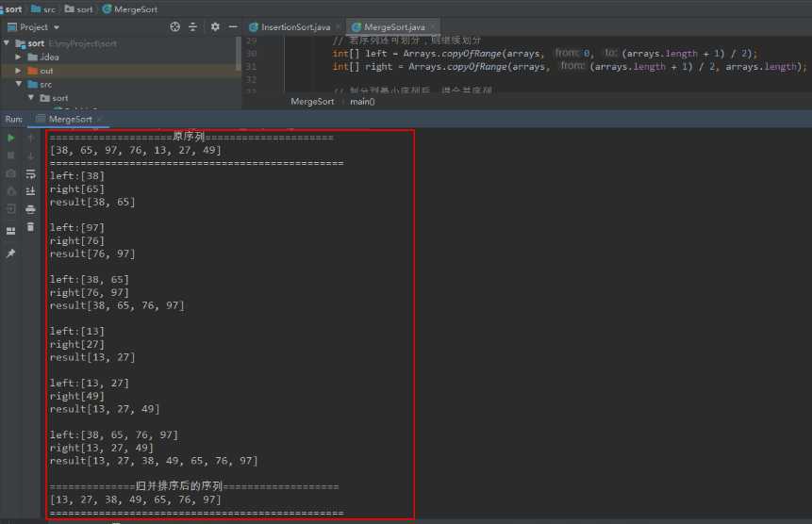This screenshot has width=812, height=524.
Task: Open Project panel settings gear
Action: 215,27
